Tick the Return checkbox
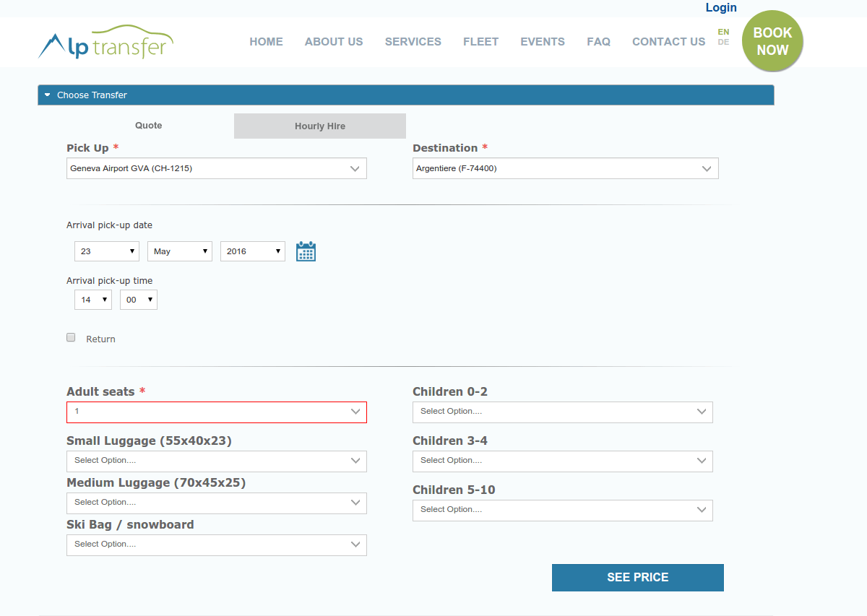This screenshot has width=867, height=616. pyautogui.click(x=71, y=337)
